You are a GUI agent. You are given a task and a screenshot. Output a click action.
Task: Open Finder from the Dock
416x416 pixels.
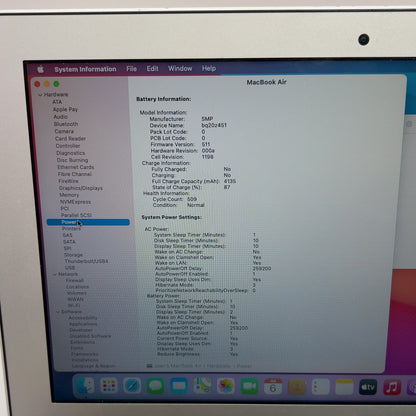point(85,386)
